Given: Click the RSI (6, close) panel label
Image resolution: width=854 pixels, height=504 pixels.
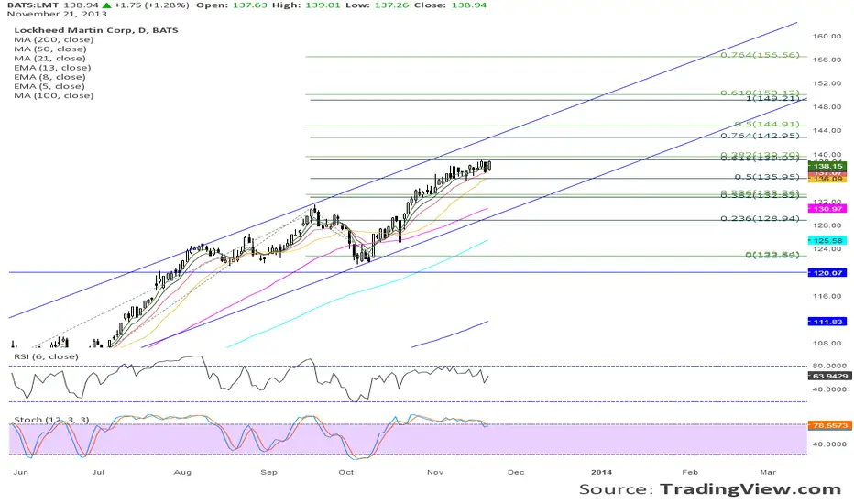Looking at the screenshot, I should 46,356.
